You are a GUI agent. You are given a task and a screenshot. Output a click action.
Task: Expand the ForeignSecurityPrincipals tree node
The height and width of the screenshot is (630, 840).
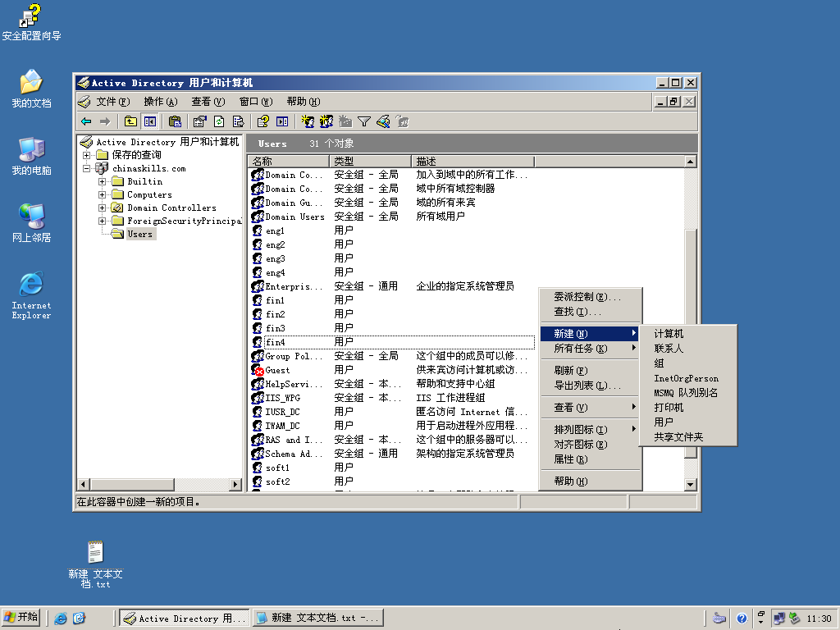(102, 221)
